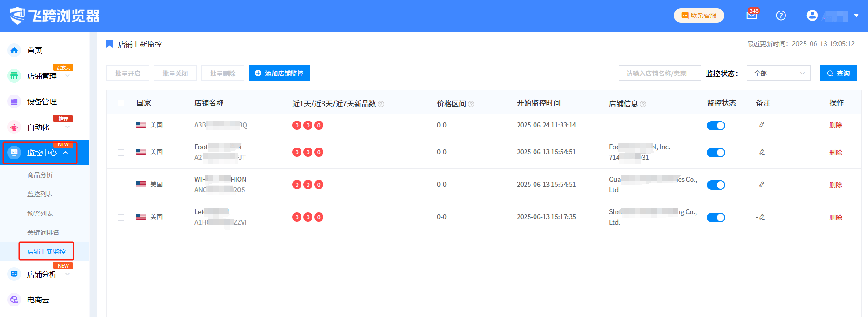Edit the note pencil icon for first row
Screen dimensions: 868x317
(762, 125)
